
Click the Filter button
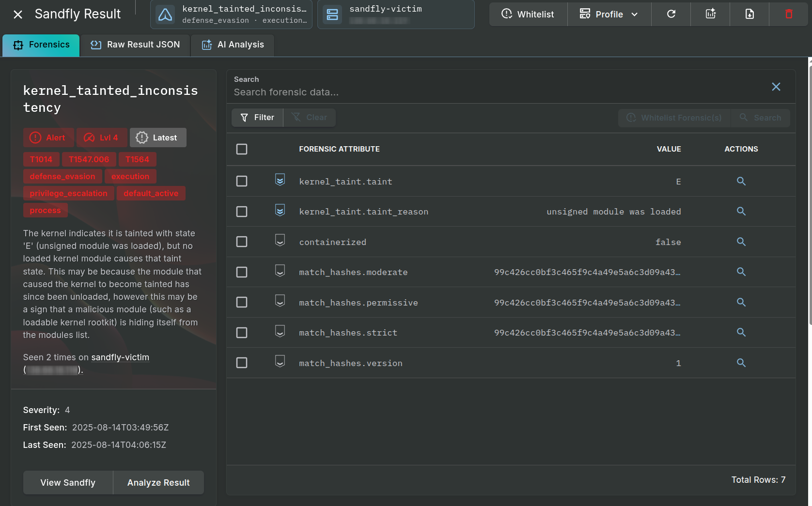(x=257, y=118)
